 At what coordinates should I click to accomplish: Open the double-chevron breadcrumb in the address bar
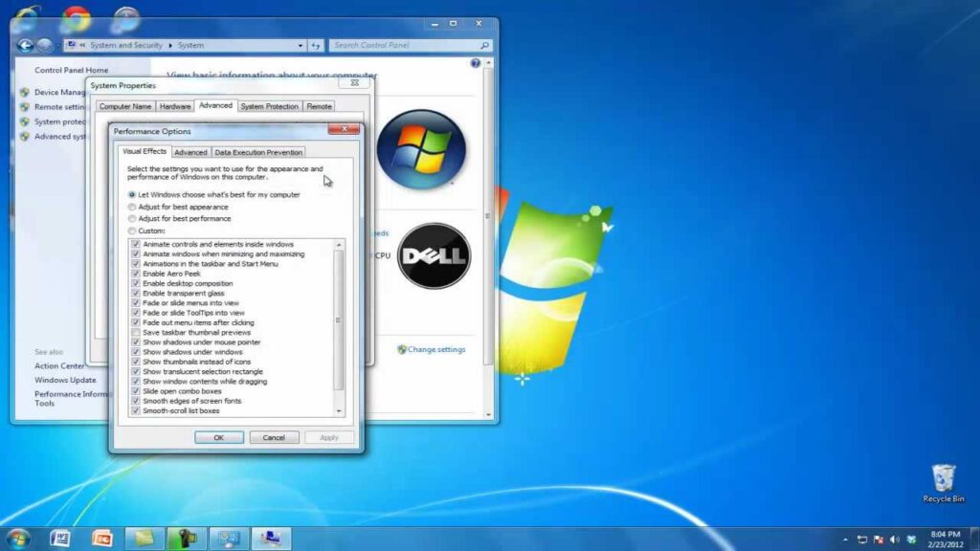coord(82,45)
